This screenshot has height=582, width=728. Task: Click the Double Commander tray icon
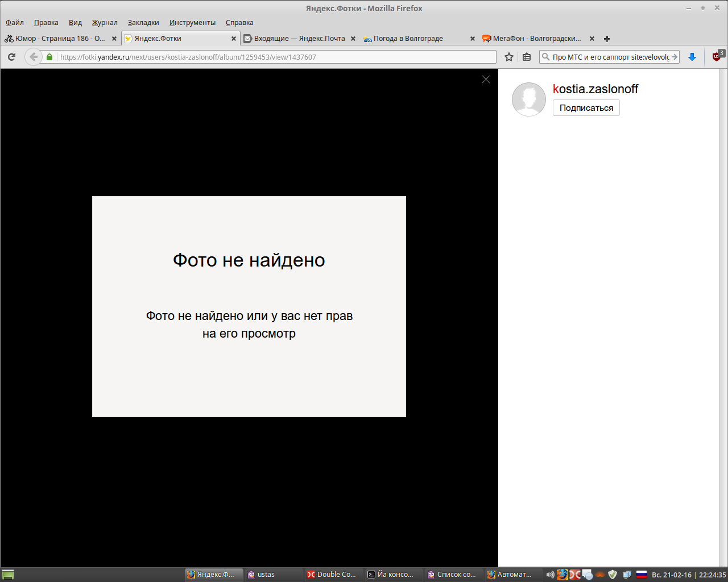tap(575, 575)
